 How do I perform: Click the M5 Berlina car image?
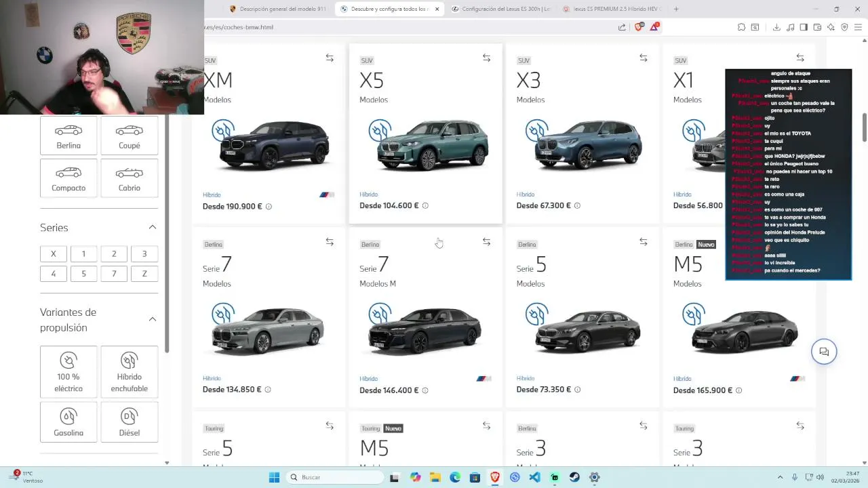tap(745, 331)
